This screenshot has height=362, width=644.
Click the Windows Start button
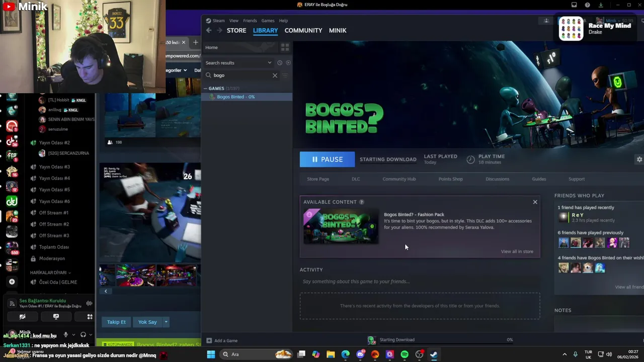(x=211, y=354)
